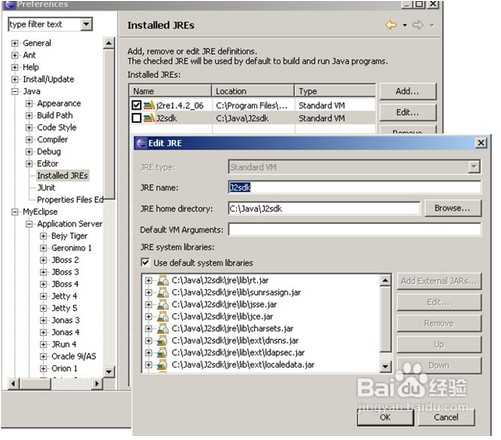The image size is (501, 440).
Task: Collapse the MyEclipse preferences node
Action: (15, 212)
